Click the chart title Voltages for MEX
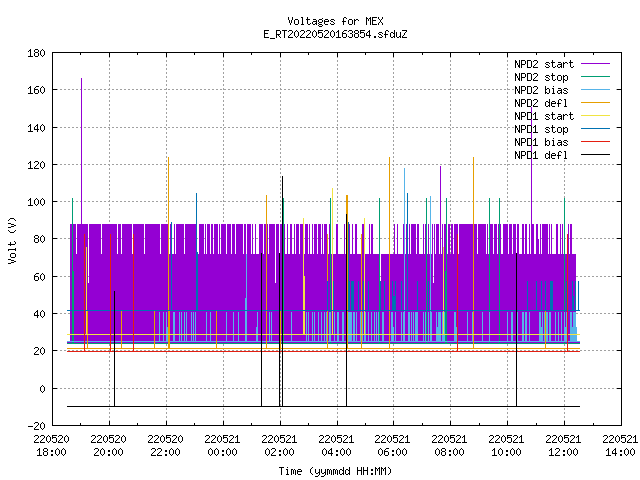 [x=335, y=21]
